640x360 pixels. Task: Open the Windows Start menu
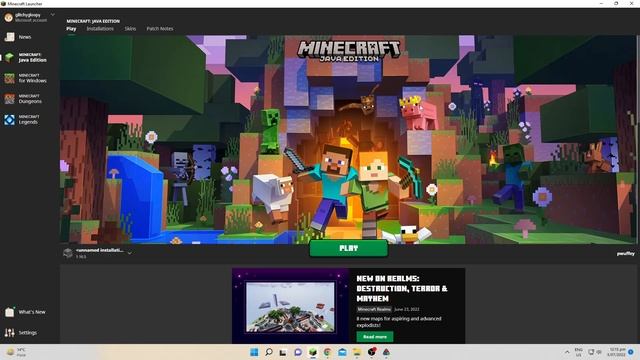pyautogui.click(x=254, y=352)
